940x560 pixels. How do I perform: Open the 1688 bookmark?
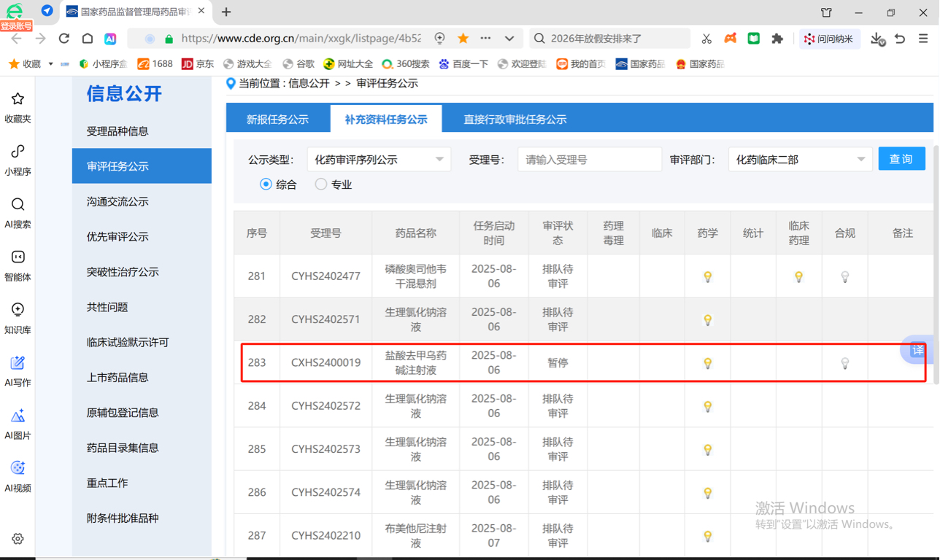click(155, 64)
